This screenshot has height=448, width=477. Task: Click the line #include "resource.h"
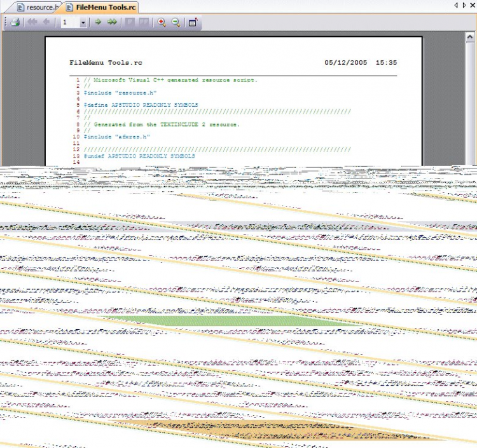(x=120, y=93)
